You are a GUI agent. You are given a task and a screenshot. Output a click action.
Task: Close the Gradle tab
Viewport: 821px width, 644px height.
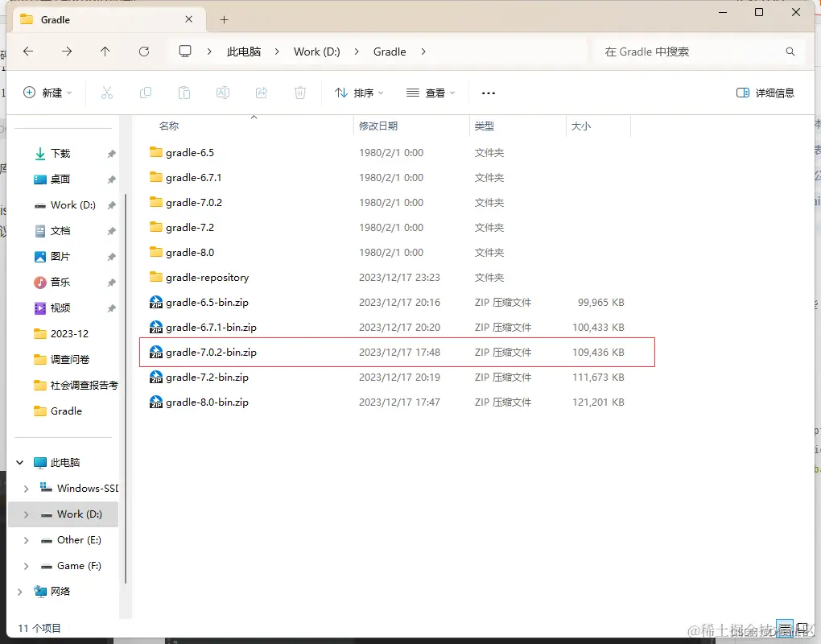pyautogui.click(x=189, y=19)
